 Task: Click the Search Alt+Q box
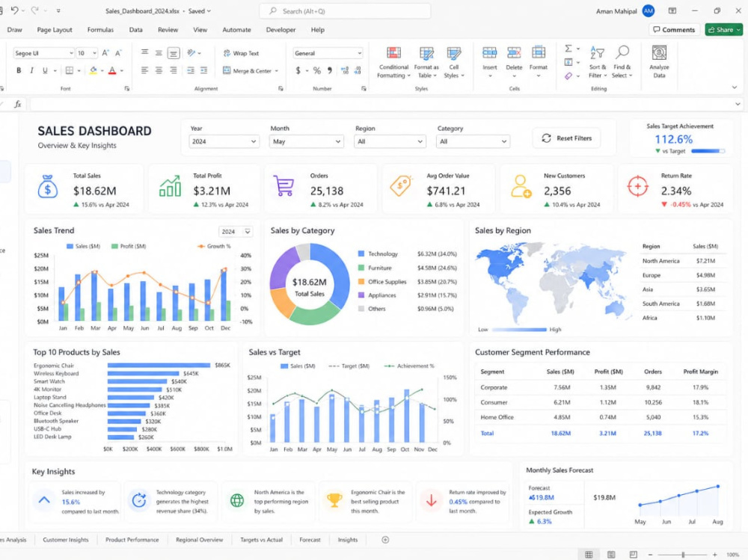point(345,11)
